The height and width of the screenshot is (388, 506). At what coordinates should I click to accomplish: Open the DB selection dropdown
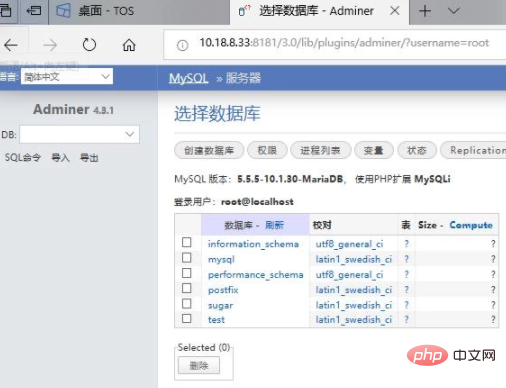click(x=79, y=134)
